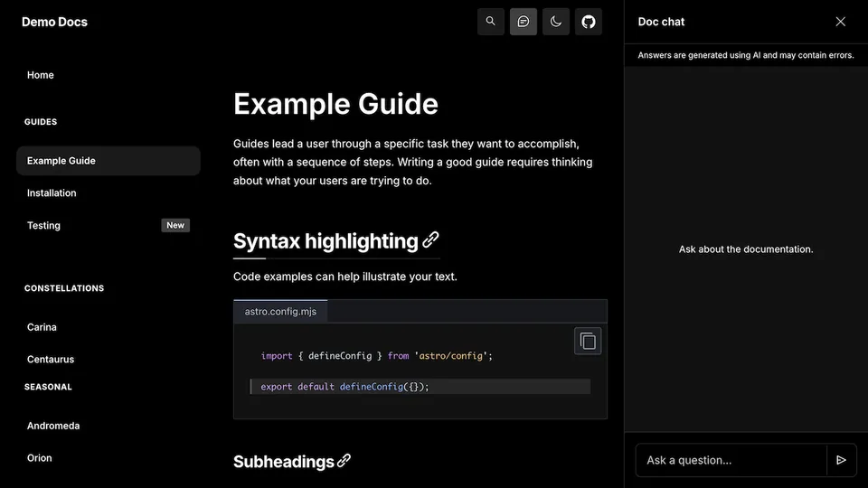Open the Orion page
The width and height of the screenshot is (868, 488).
coord(40,458)
